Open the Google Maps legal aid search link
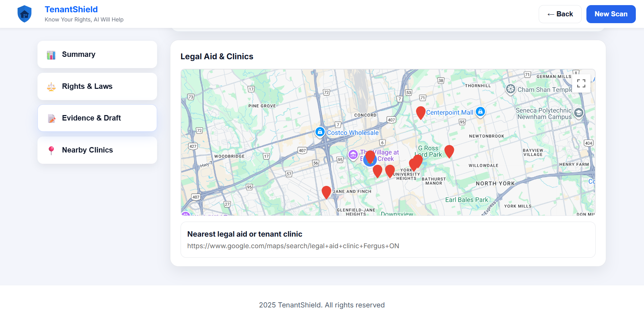This screenshot has width=644, height=319. [x=293, y=246]
